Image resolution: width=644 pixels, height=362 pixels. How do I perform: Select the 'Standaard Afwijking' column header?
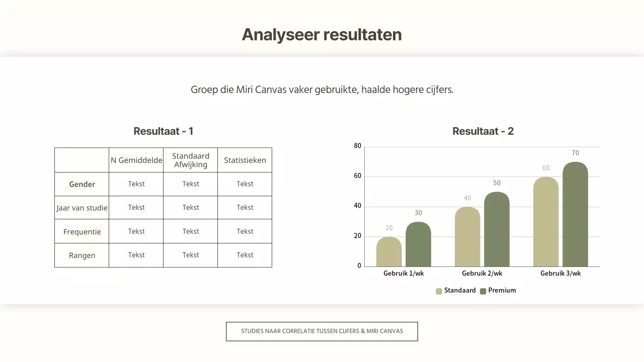click(191, 160)
